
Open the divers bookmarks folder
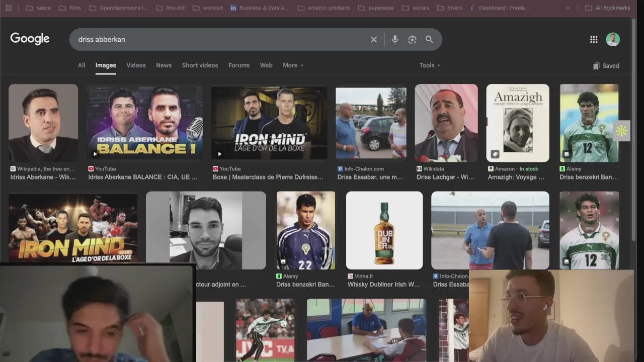pos(450,8)
